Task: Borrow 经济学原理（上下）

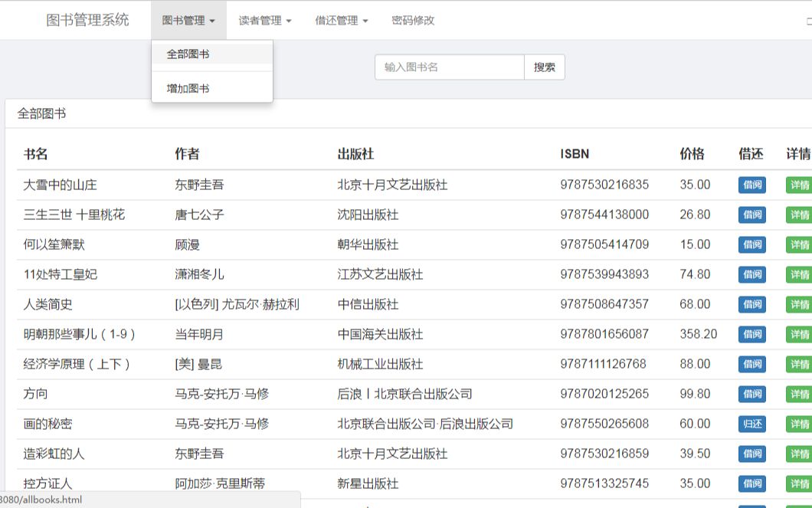Action: click(x=751, y=364)
